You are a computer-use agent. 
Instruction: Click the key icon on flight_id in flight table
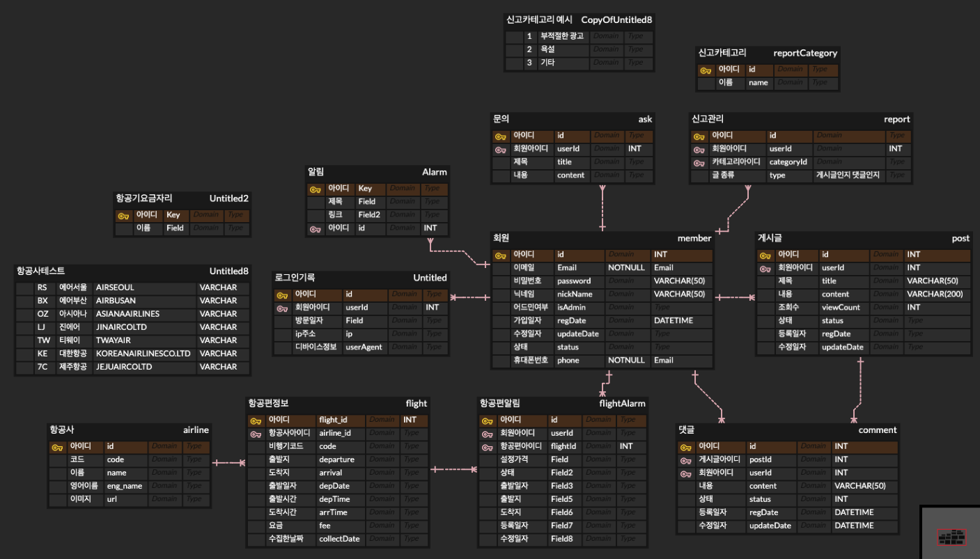pos(254,420)
